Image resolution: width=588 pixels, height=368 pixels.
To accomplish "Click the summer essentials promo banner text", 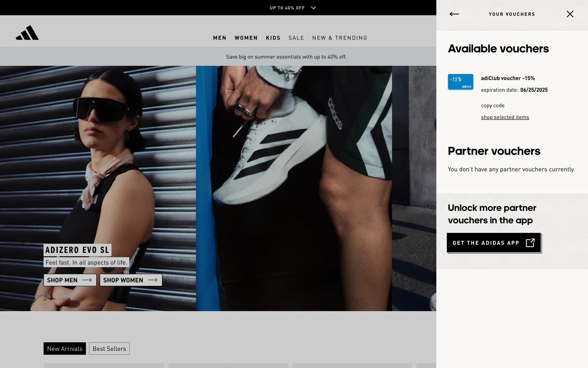I will [x=286, y=57].
